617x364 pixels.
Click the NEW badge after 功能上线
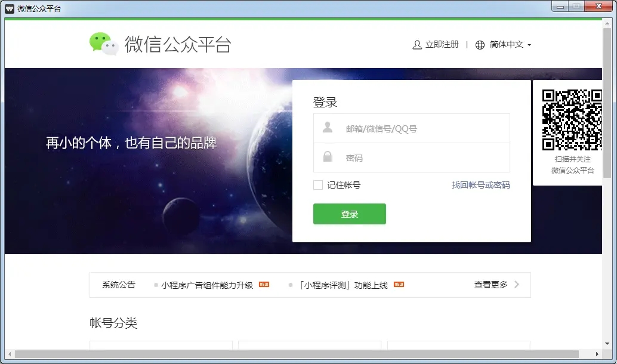(x=399, y=284)
